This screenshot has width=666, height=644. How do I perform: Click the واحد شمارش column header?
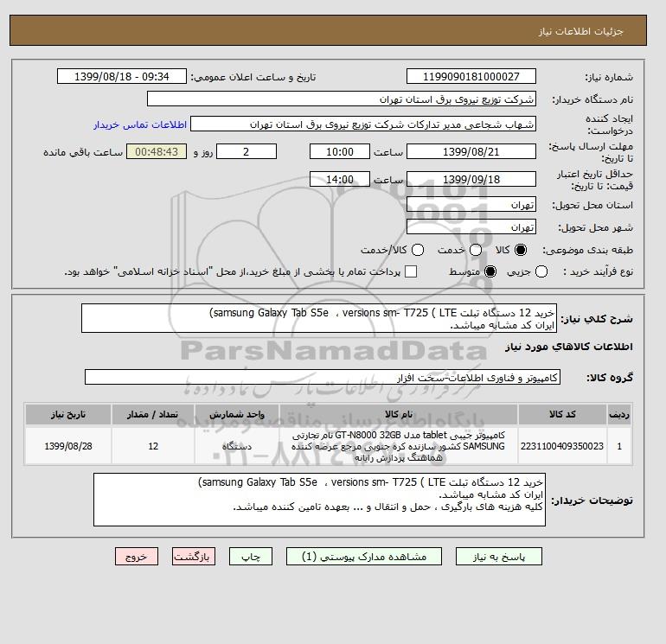[237, 414]
